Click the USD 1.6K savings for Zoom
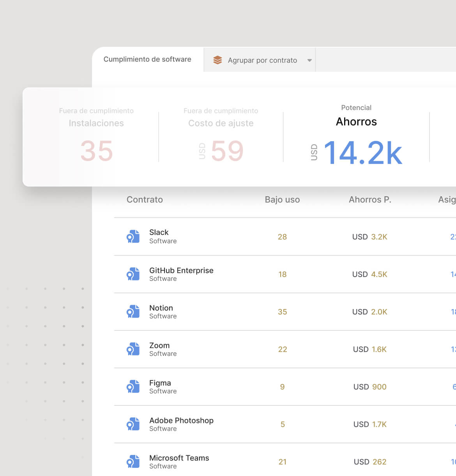The image size is (456, 476). pyautogui.click(x=369, y=349)
